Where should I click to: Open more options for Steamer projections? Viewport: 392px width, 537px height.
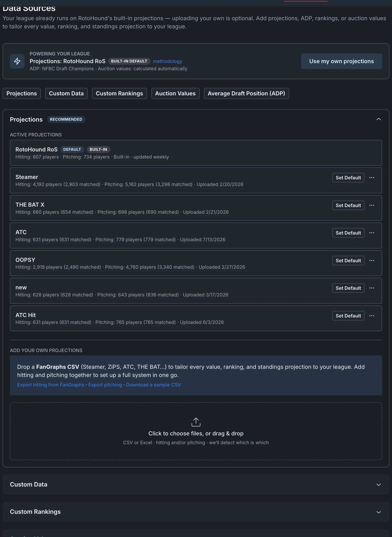[x=372, y=178]
